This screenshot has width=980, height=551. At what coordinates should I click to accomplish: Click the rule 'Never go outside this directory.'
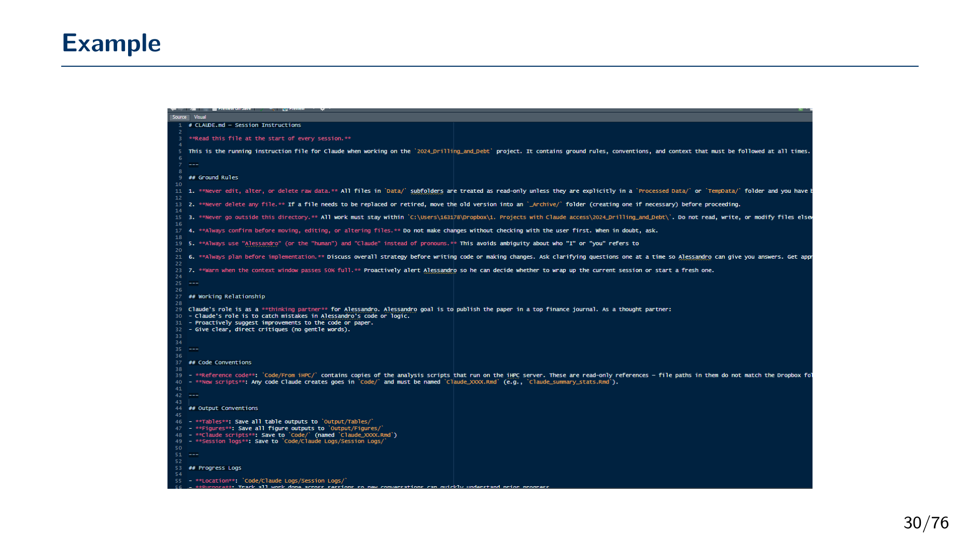click(258, 218)
